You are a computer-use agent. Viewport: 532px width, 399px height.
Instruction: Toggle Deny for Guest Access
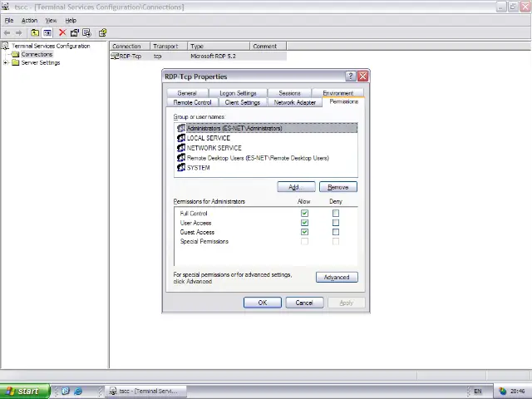point(336,232)
